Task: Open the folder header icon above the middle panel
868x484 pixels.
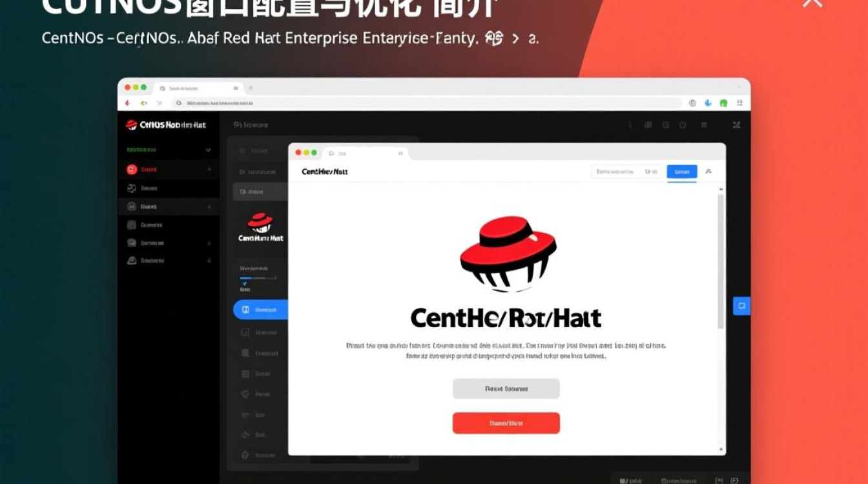Action: [238, 125]
